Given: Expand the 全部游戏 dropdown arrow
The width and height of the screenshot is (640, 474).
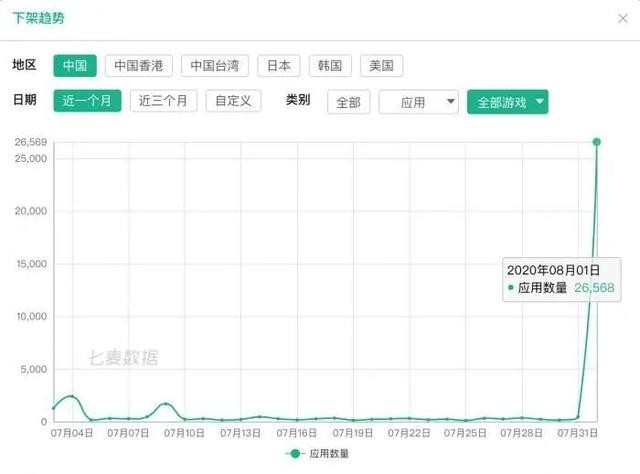Looking at the screenshot, I should (x=539, y=101).
